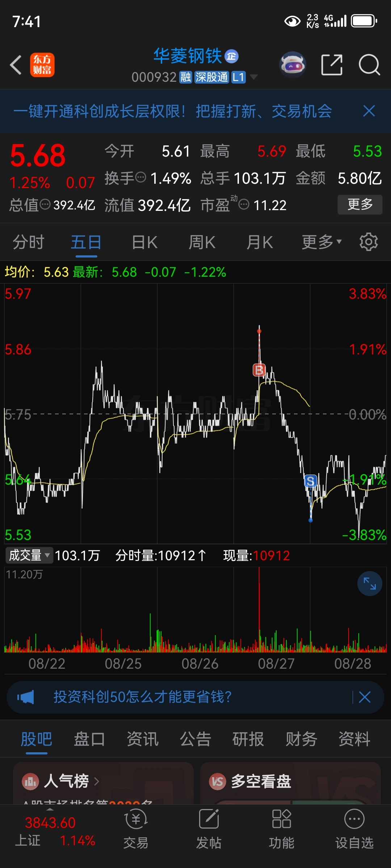The height and width of the screenshot is (868, 391).
Task: Tap the S sell marker on chart
Action: coord(310,481)
